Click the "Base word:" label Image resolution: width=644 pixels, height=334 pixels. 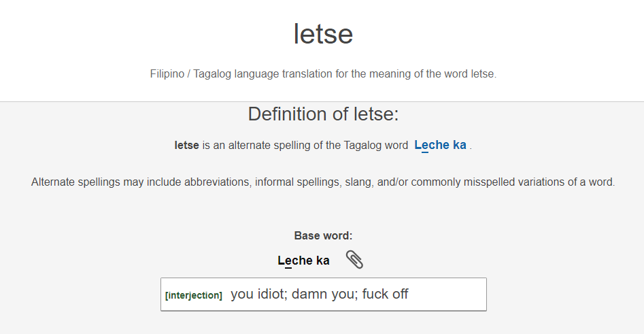pos(323,235)
